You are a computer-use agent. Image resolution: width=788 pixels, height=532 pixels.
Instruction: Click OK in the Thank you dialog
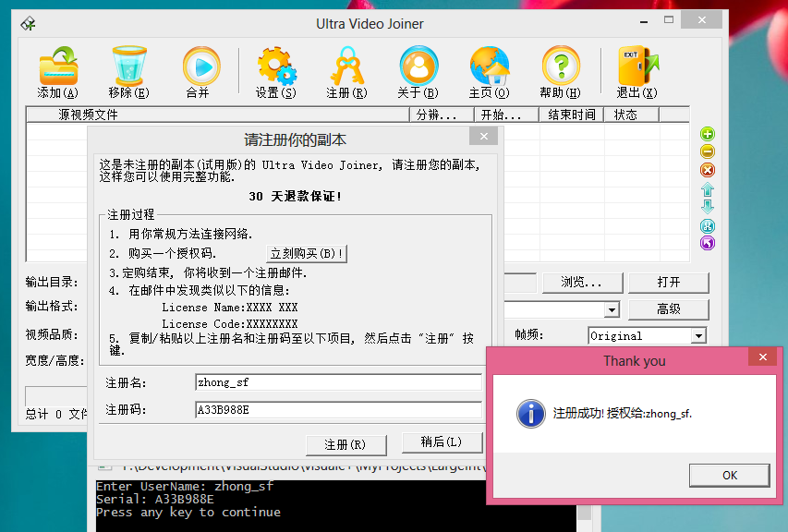(729, 476)
